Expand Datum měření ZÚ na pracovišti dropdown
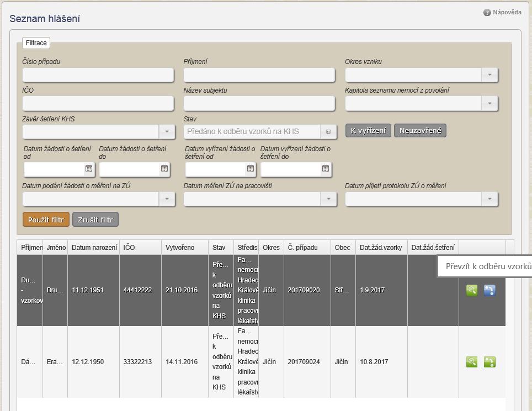 point(328,199)
